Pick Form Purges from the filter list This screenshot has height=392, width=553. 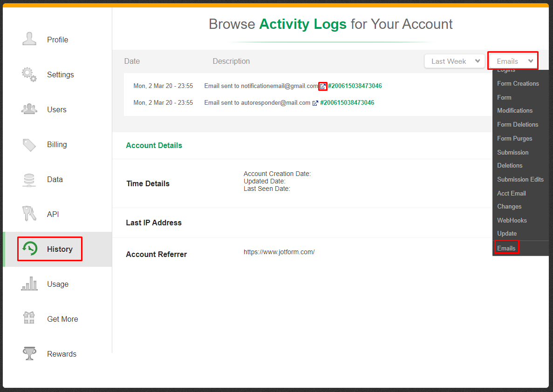[514, 139]
